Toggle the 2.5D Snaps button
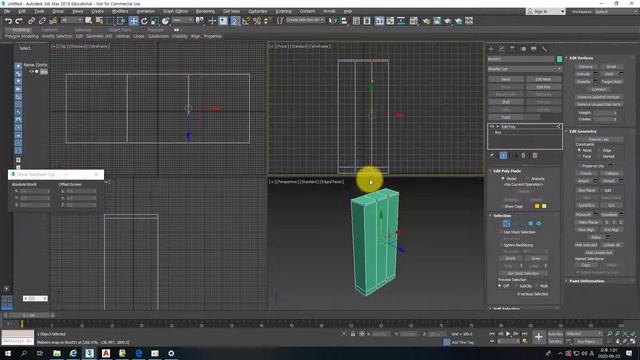The image size is (640, 360). click(x=236, y=21)
